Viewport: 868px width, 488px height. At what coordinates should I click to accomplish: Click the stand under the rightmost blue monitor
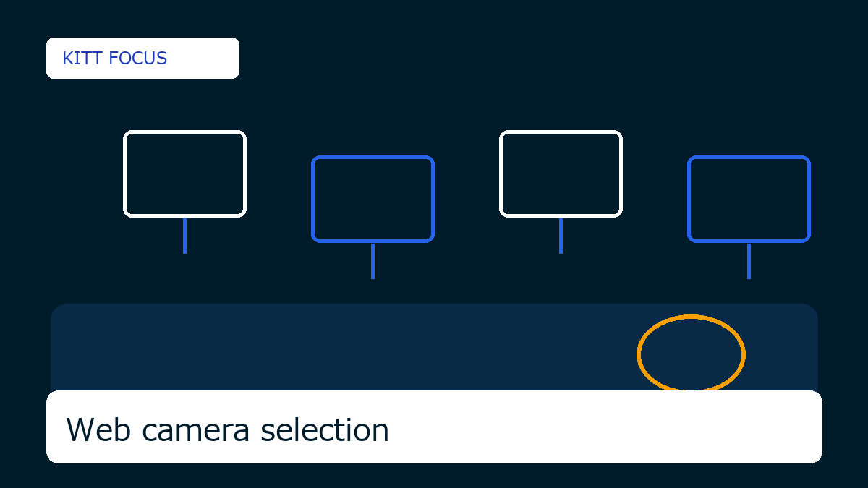click(749, 261)
